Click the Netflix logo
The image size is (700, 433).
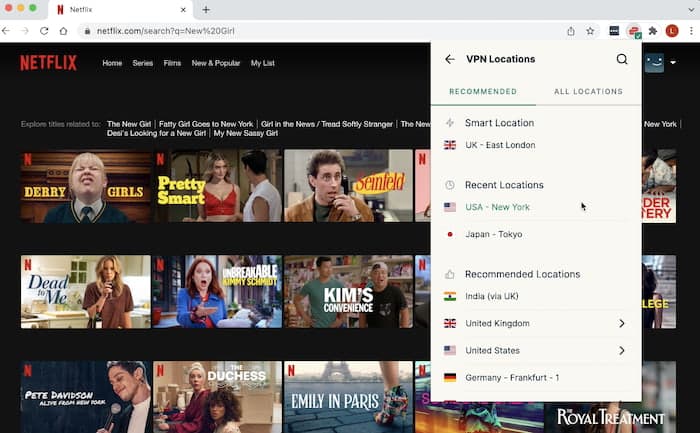48,63
